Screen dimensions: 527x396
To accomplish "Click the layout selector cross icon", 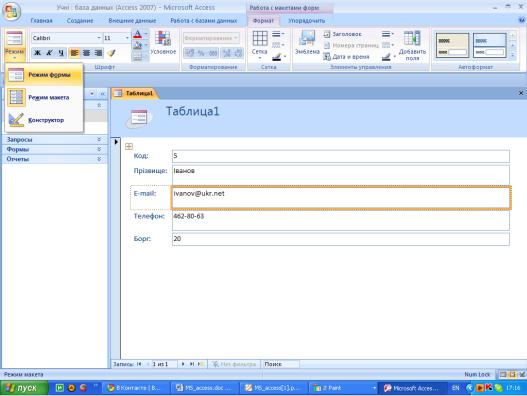I will pos(129,146).
